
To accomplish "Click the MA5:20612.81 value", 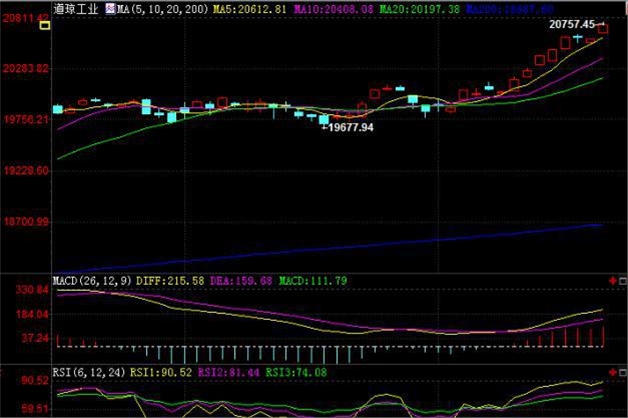I will click(x=250, y=9).
